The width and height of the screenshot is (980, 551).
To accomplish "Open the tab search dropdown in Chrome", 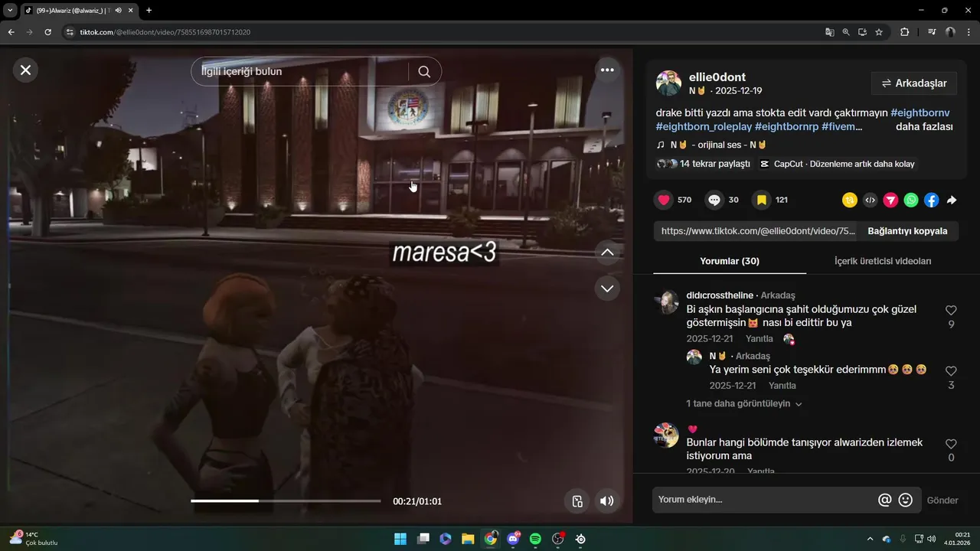I will 10,10.
